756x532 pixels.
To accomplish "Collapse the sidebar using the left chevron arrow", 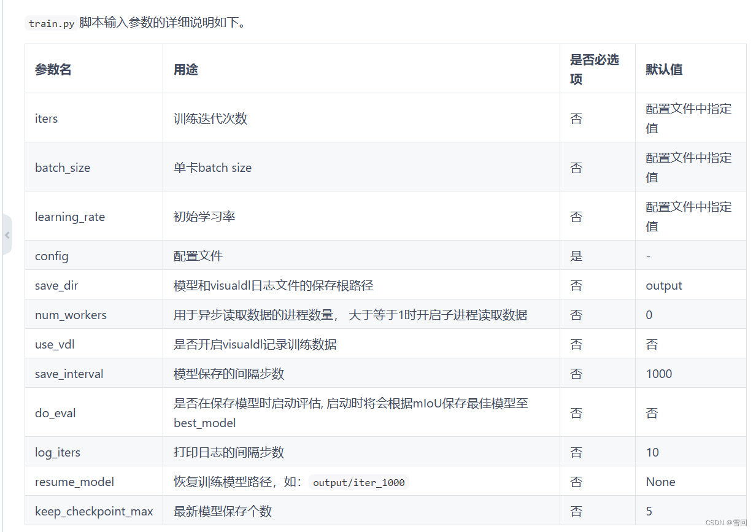I will [x=8, y=234].
